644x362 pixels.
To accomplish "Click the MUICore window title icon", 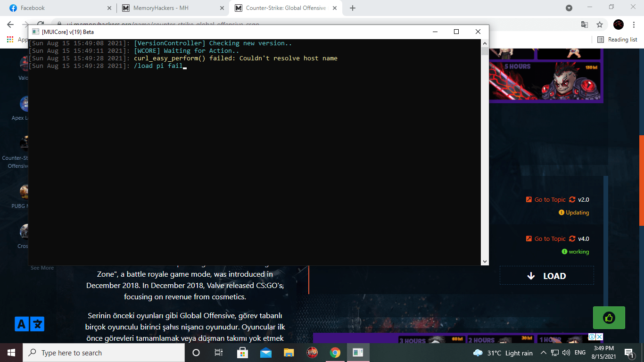I will click(35, 32).
